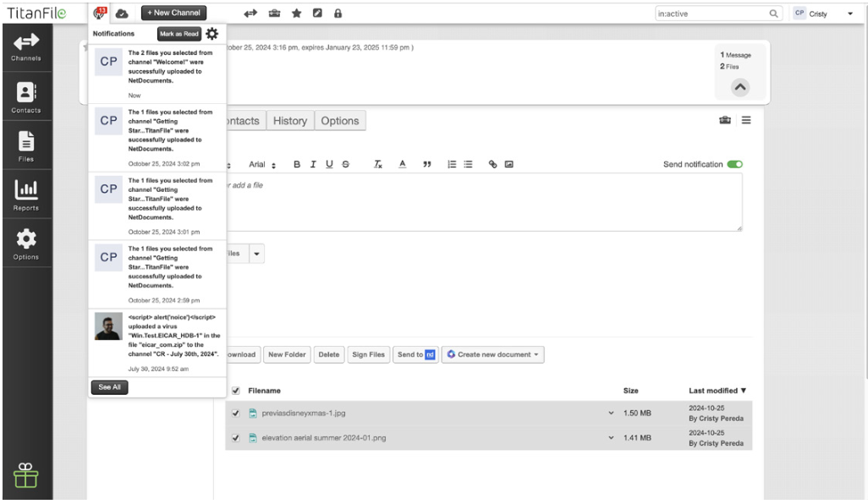The width and height of the screenshot is (868, 504).
Task: Open the hamburger menu near tabs
Action: pos(746,120)
